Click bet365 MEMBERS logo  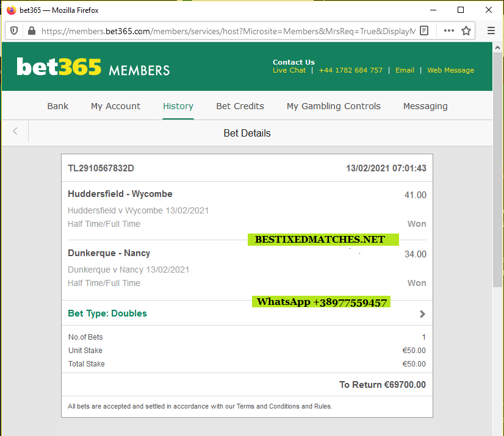coord(93,67)
